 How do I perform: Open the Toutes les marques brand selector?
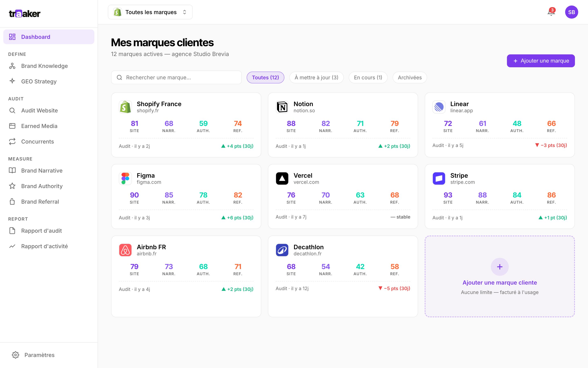pos(150,12)
